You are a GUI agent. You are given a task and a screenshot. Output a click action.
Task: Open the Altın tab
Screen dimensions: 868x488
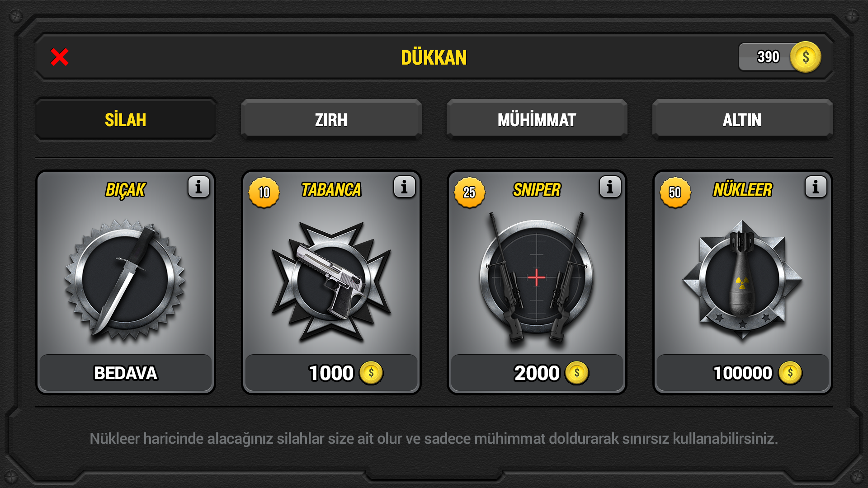coord(743,119)
